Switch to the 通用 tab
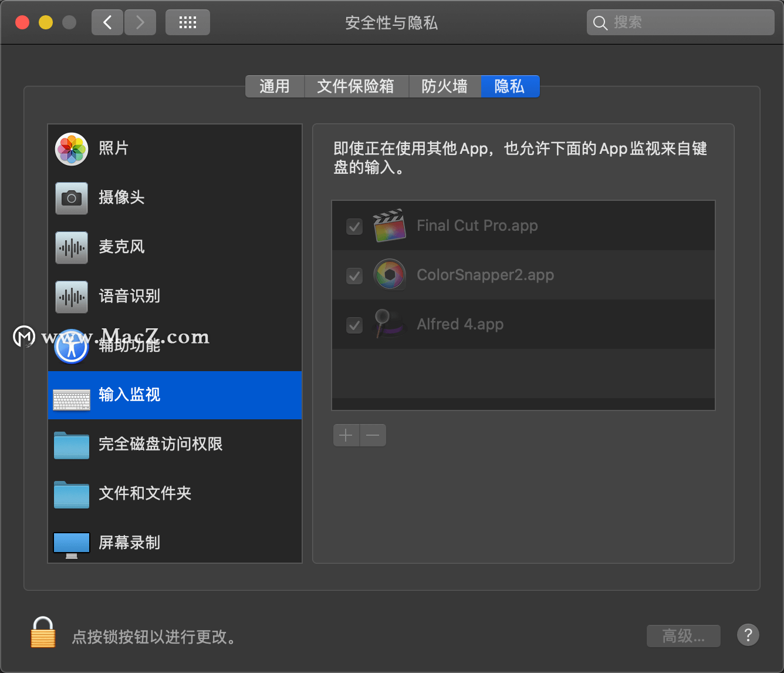 pyautogui.click(x=275, y=86)
